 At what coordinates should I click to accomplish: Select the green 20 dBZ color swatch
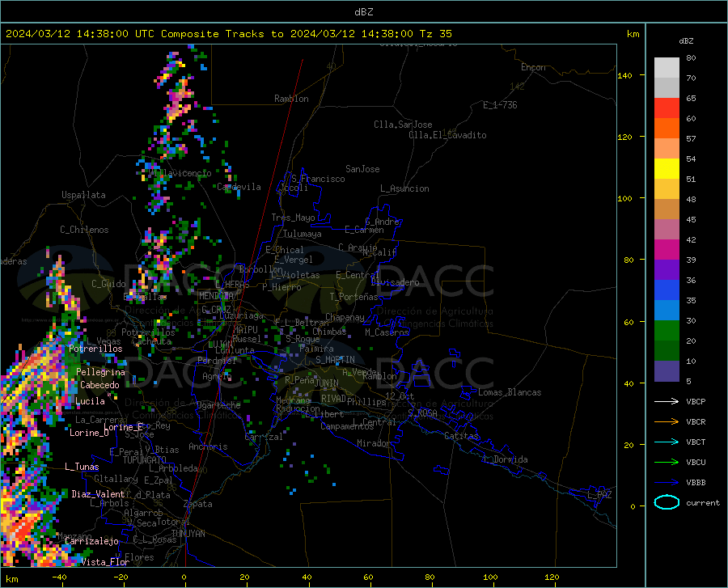click(667, 331)
